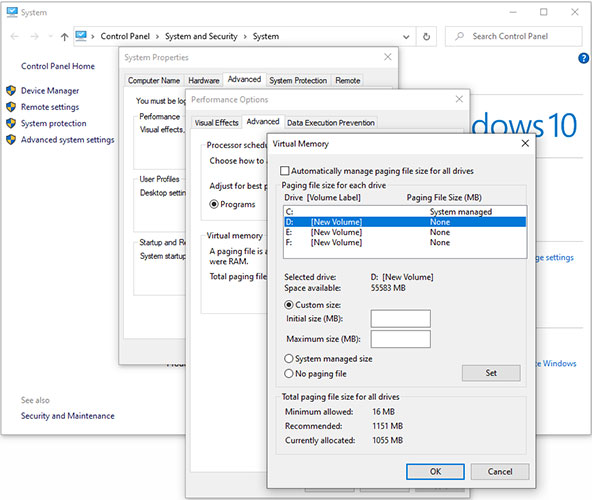Image resolution: width=592 pixels, height=500 pixels.
Task: Click the Recommended 1151 MB value
Action: tap(388, 426)
